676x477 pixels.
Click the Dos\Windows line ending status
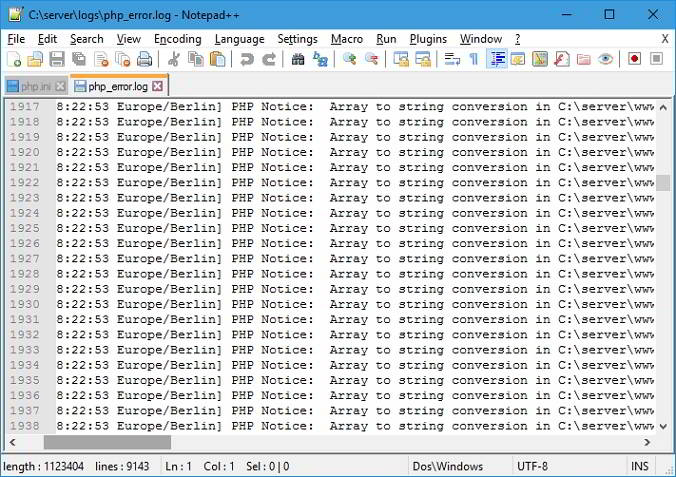[461, 466]
